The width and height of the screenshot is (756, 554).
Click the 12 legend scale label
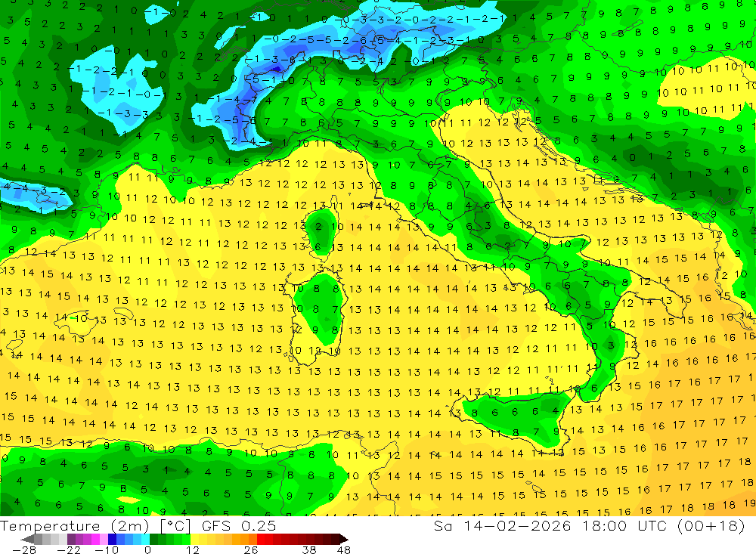pos(193,549)
